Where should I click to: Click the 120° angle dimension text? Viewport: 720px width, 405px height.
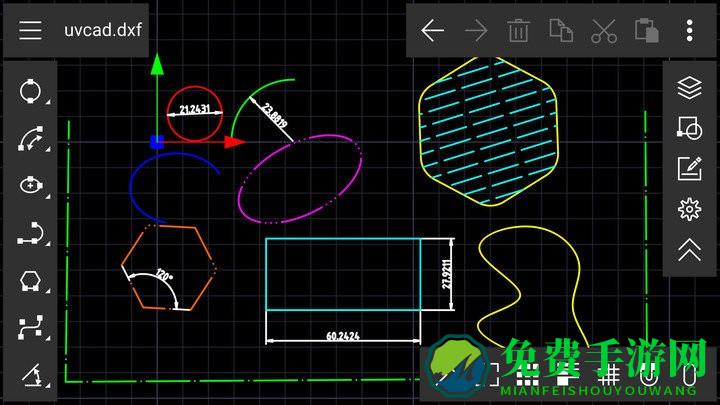pos(164,275)
